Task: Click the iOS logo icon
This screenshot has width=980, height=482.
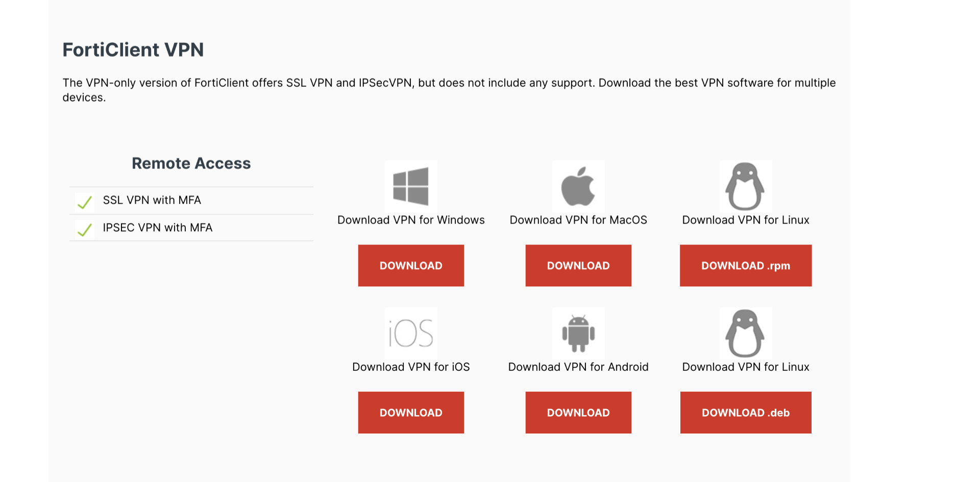Action: tap(411, 333)
